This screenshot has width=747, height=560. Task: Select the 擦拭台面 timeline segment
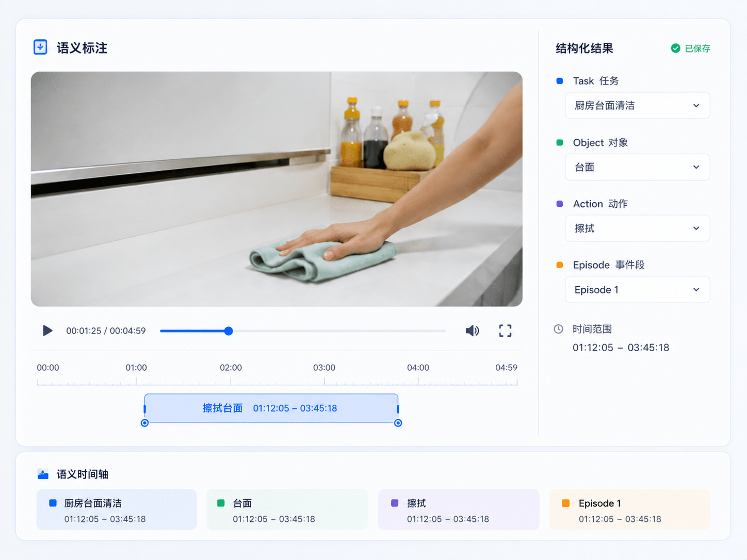[271, 408]
